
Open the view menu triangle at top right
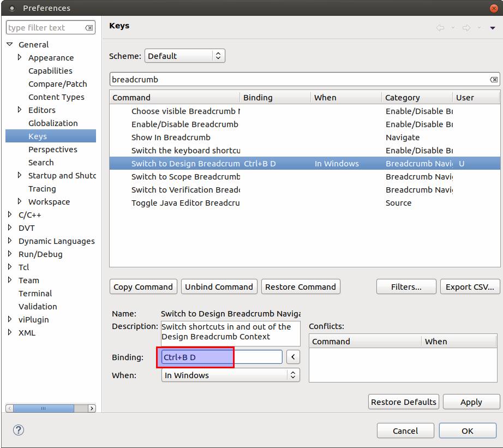click(493, 28)
